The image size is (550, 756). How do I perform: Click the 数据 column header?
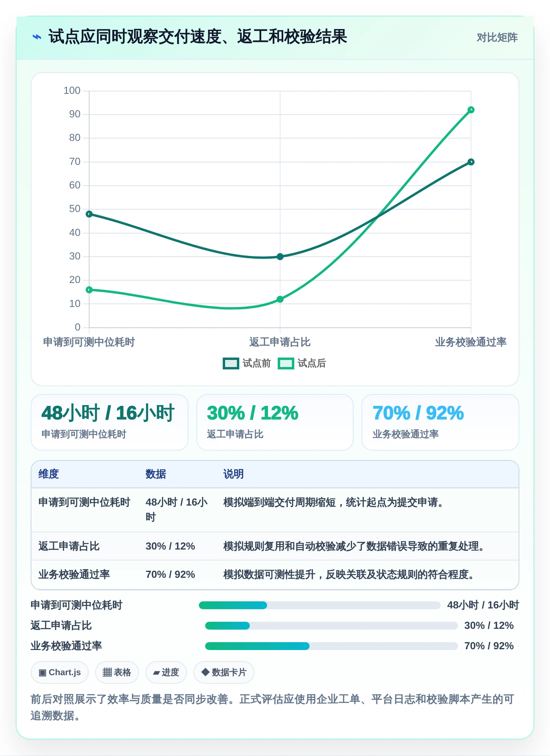156,474
